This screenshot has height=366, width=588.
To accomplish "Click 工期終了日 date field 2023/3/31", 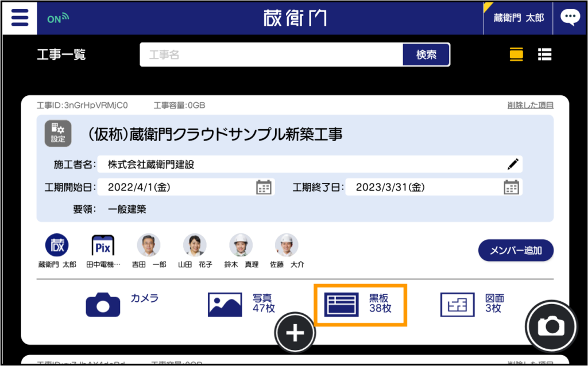I will pos(434,187).
